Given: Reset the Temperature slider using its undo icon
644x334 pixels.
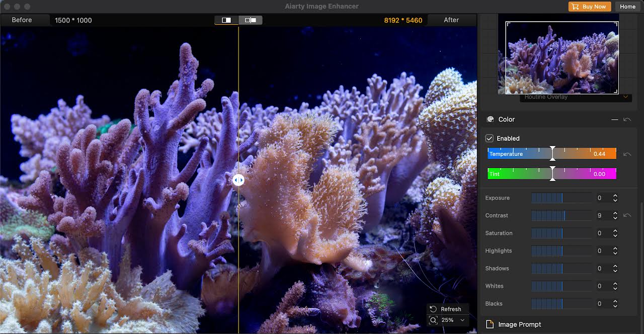Looking at the screenshot, I should pos(627,154).
